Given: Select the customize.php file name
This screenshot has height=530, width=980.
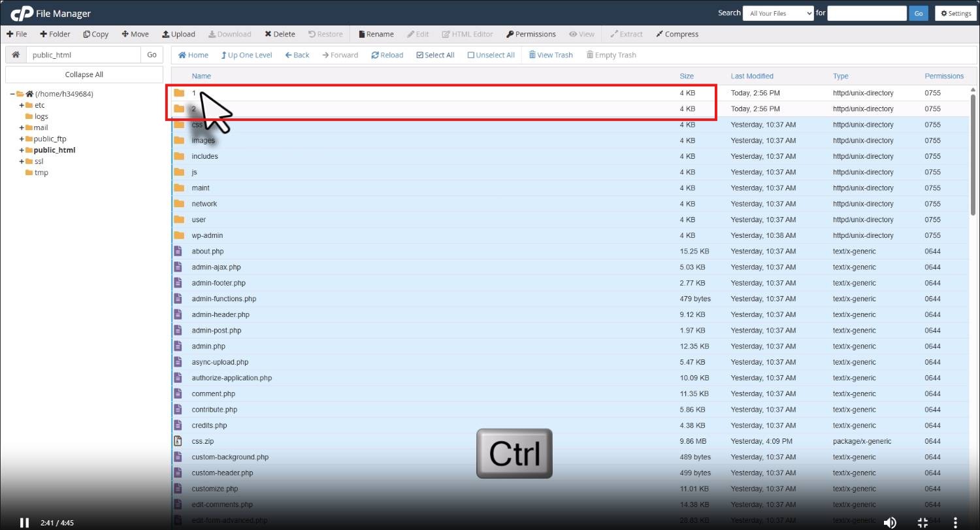Looking at the screenshot, I should [x=215, y=489].
